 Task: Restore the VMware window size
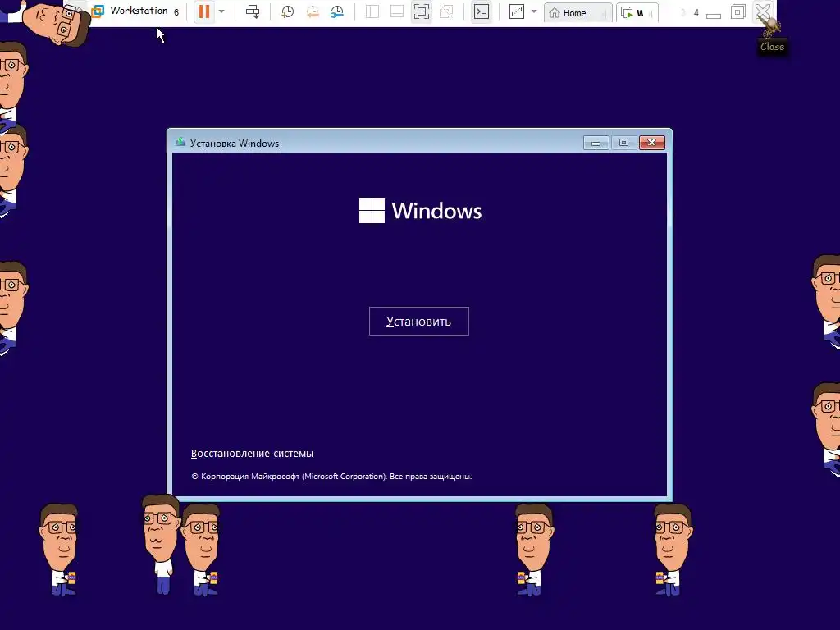point(737,11)
